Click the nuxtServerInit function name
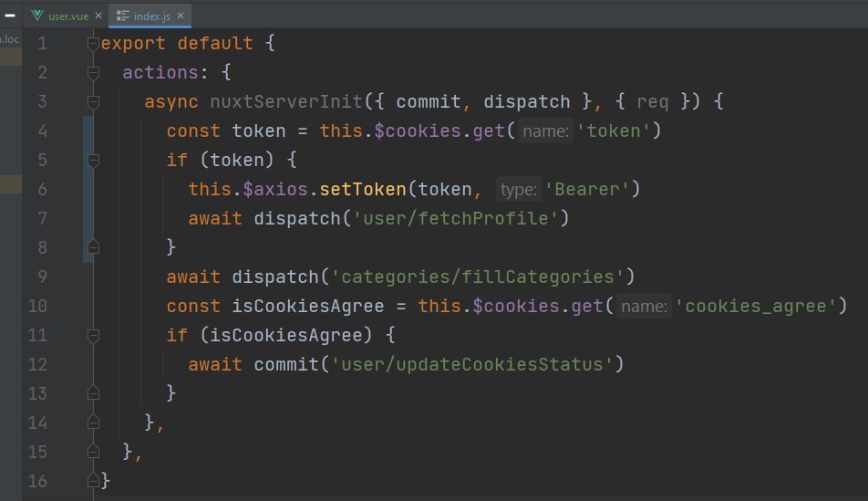The width and height of the screenshot is (868, 501). [286, 102]
